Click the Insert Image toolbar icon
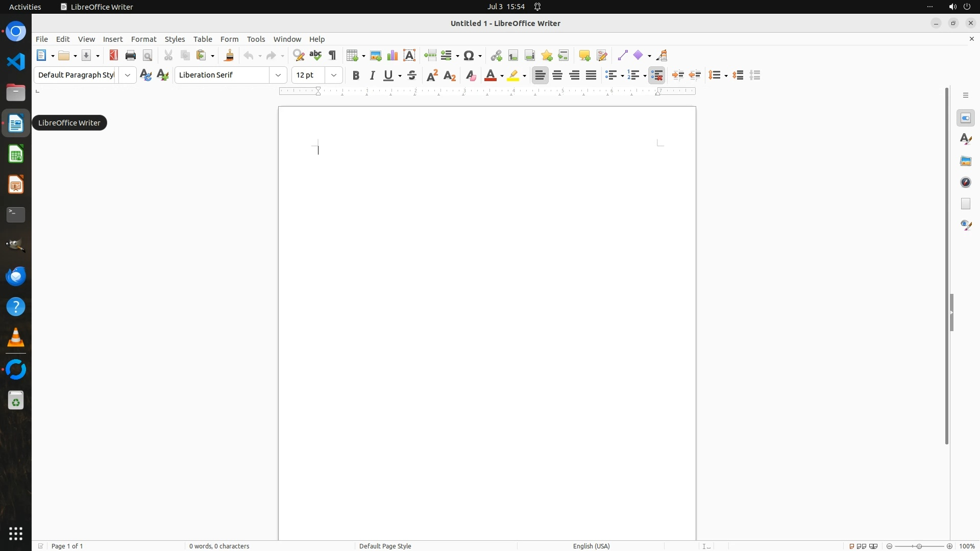Viewport: 980px width, 551px height. click(376, 56)
